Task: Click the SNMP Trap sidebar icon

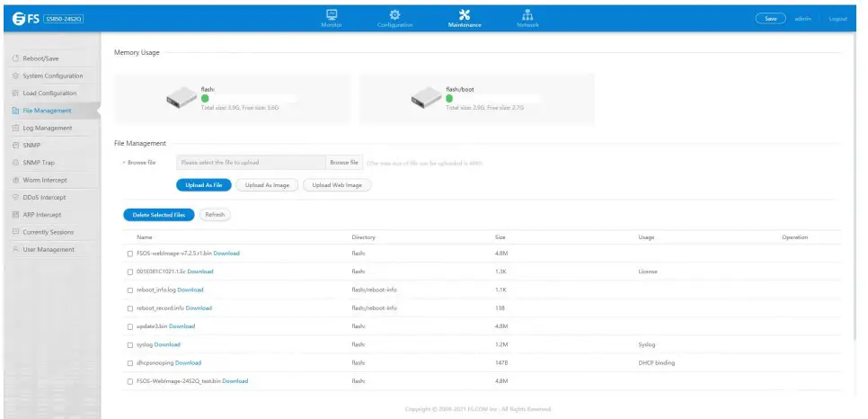Action: pyautogui.click(x=15, y=163)
